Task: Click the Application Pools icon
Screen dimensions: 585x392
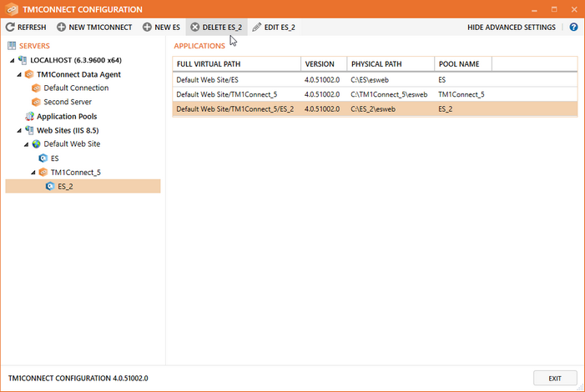Action: 29,117
